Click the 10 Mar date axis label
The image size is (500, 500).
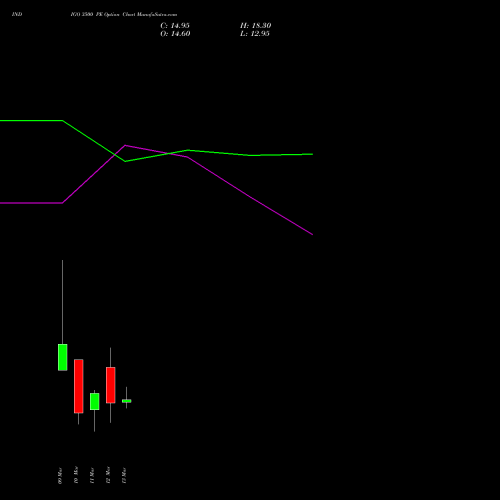(76, 475)
